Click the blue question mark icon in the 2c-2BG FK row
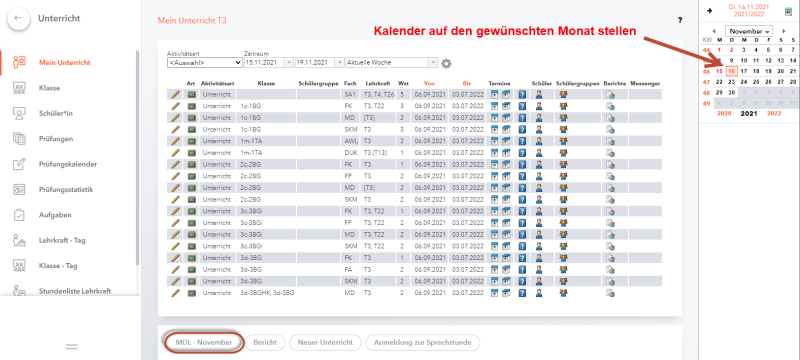Image resolution: width=800 pixels, height=360 pixels. [x=522, y=164]
